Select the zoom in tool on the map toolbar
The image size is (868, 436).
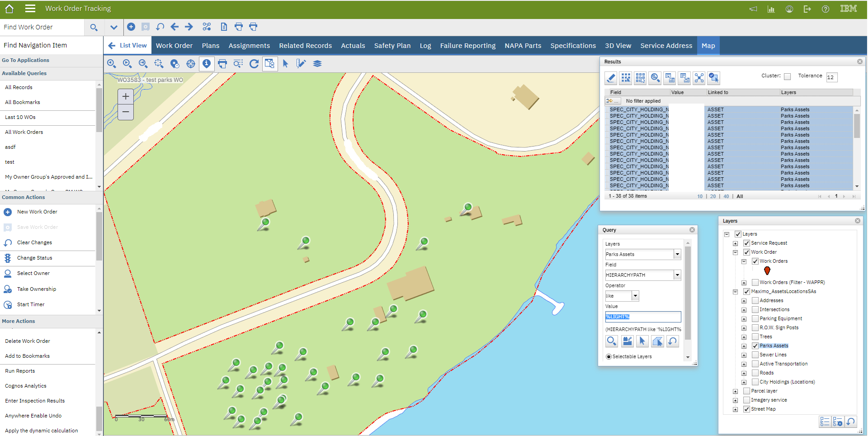pos(112,63)
